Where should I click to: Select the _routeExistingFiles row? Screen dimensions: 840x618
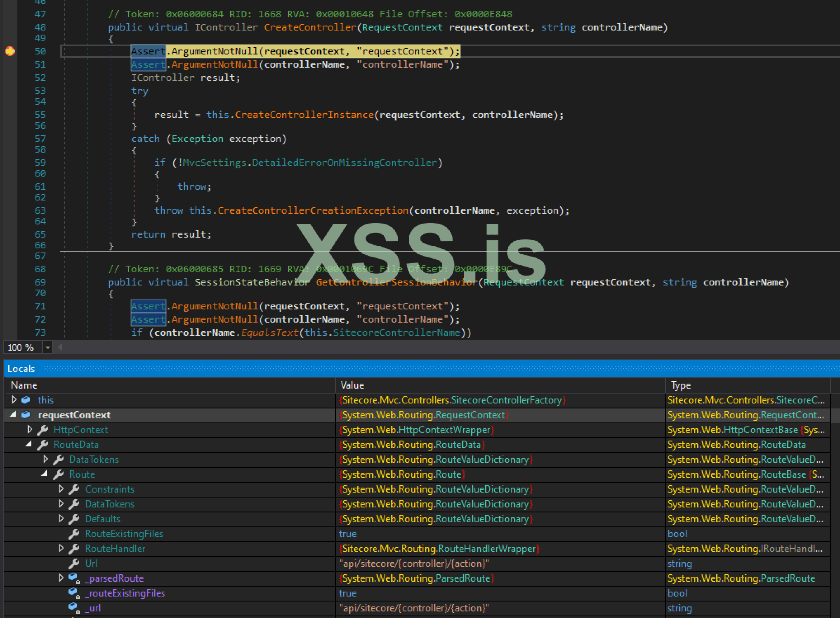(x=125, y=593)
